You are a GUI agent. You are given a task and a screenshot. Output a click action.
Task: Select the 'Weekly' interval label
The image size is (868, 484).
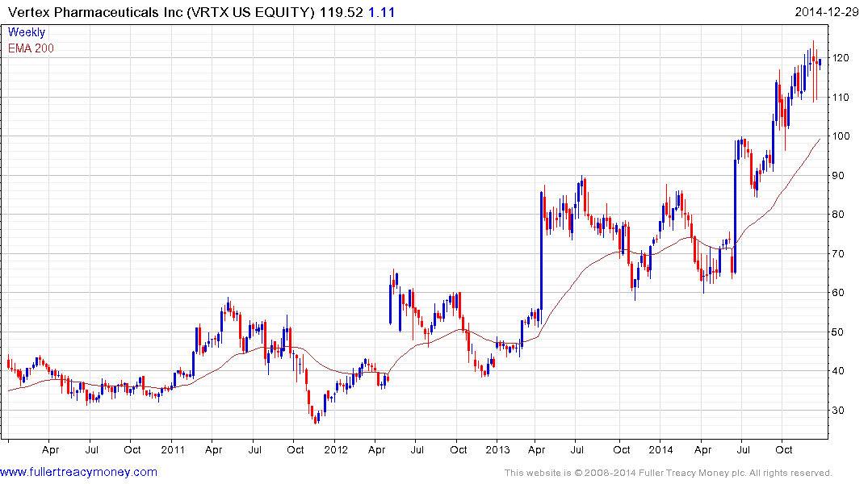[27, 32]
